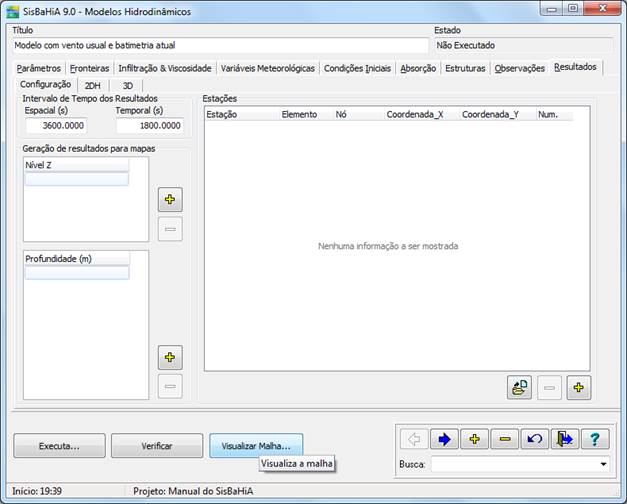Remove Nível Z entry with minus icon
The height and width of the screenshot is (504, 627).
170,229
